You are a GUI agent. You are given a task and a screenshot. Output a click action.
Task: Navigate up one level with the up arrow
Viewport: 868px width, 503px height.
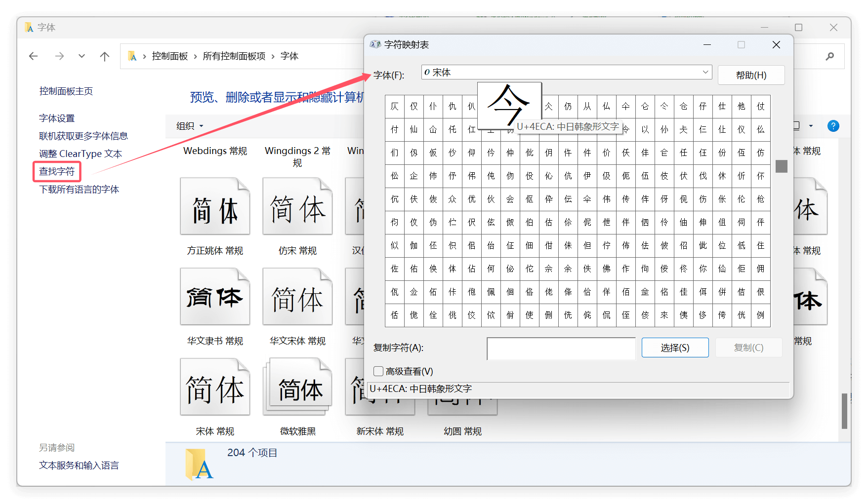[104, 56]
